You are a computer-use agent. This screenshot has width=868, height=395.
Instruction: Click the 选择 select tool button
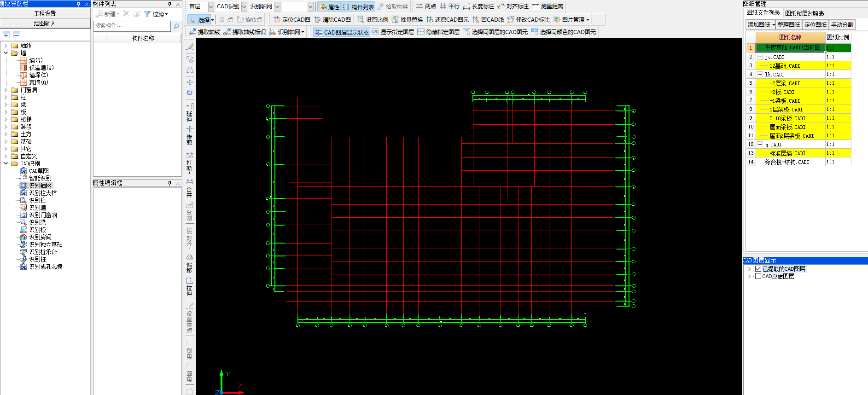(x=201, y=20)
